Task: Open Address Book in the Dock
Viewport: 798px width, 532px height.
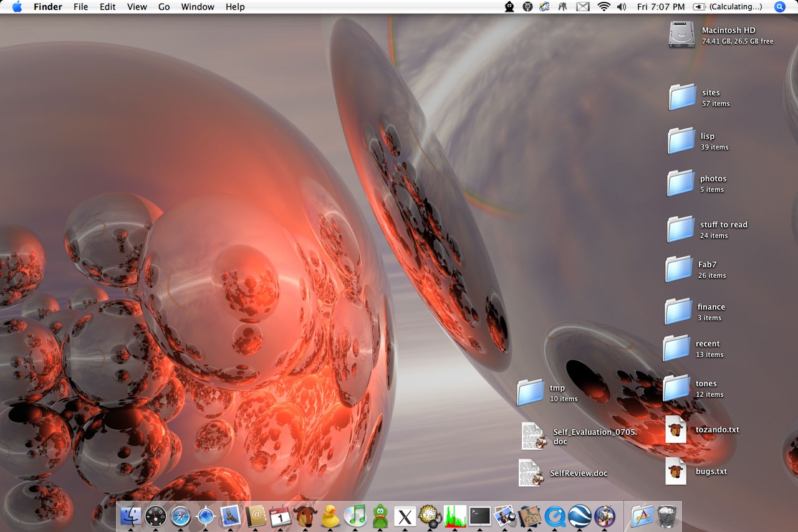Action: (x=256, y=516)
